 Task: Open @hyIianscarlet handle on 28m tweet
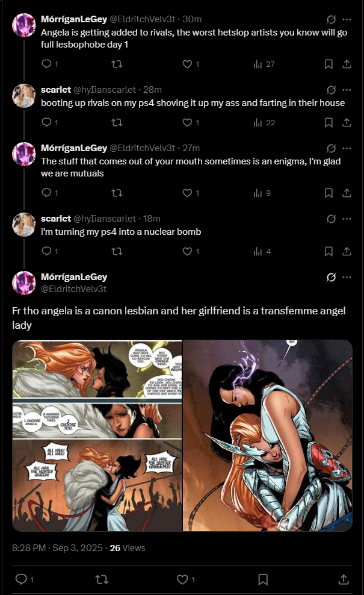pos(104,90)
